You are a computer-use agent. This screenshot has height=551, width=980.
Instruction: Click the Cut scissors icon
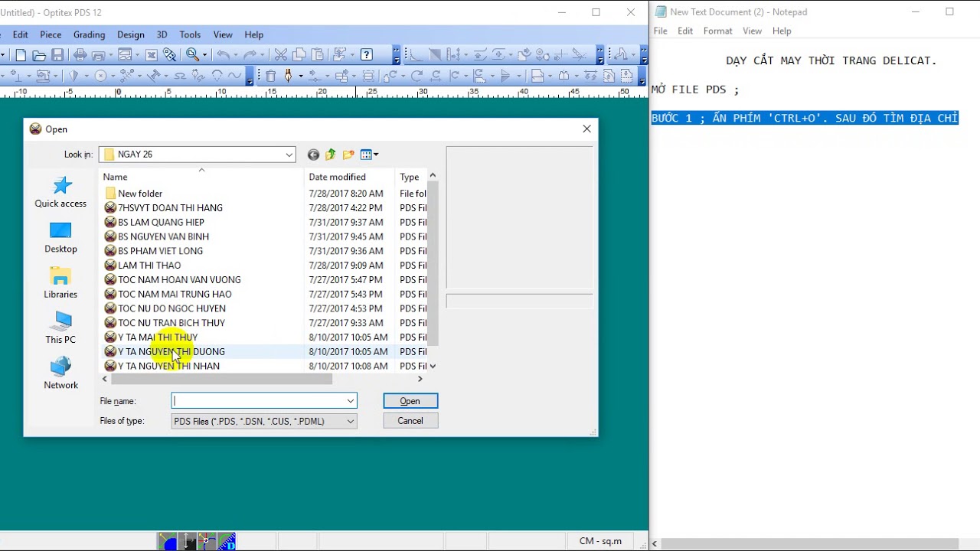click(280, 55)
